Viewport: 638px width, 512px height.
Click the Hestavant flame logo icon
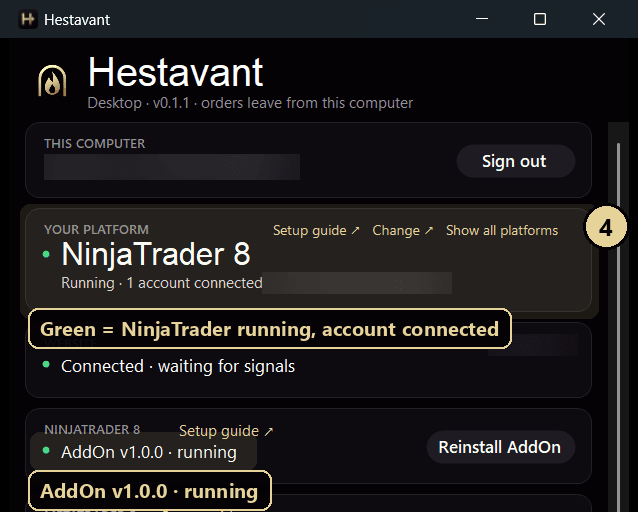click(52, 81)
